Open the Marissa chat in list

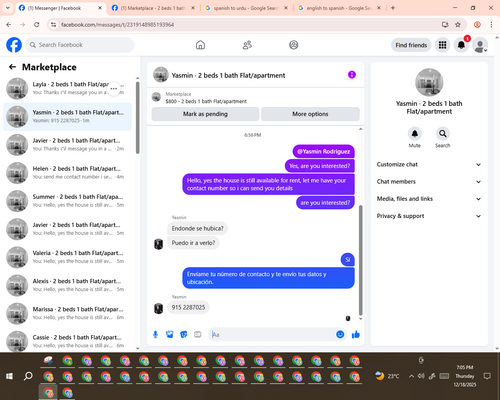pos(67,313)
